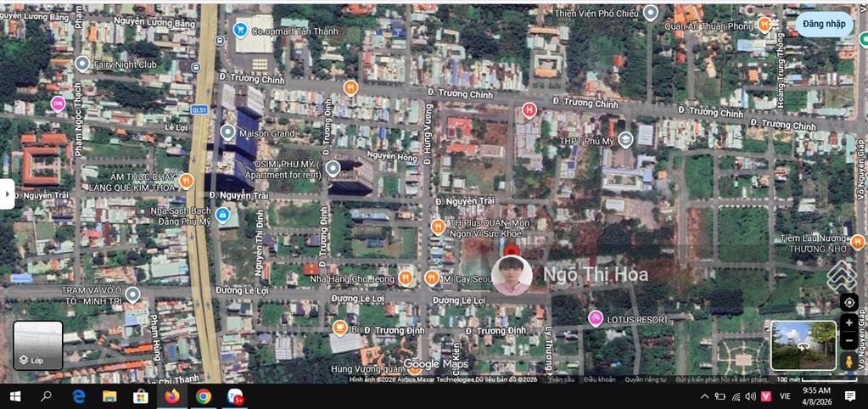Click the Maison Grand location pin
This screenshot has height=409, width=868.
click(227, 132)
